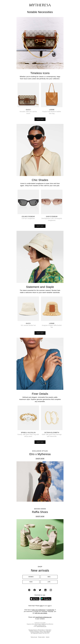
Task: View the Celine cat-eye sunglasses thumbnail
Action: pyautogui.click(x=28, y=202)
